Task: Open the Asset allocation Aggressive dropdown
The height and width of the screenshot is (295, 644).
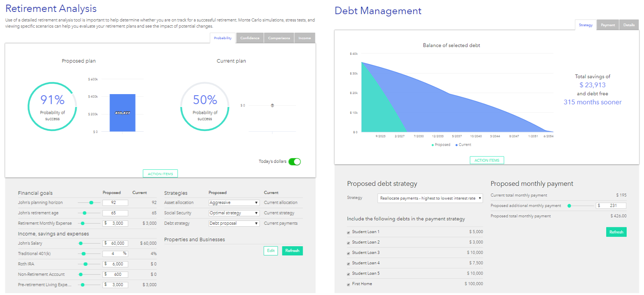Action: coord(234,203)
